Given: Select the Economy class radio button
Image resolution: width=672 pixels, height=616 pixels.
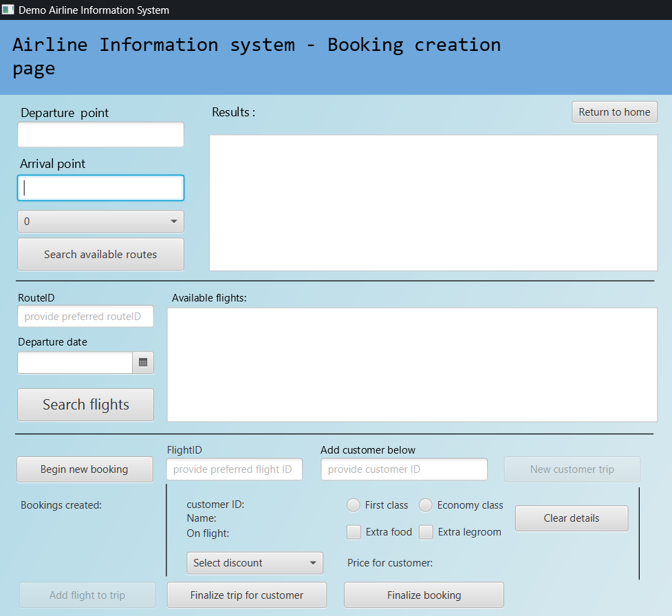Looking at the screenshot, I should tap(426, 505).
